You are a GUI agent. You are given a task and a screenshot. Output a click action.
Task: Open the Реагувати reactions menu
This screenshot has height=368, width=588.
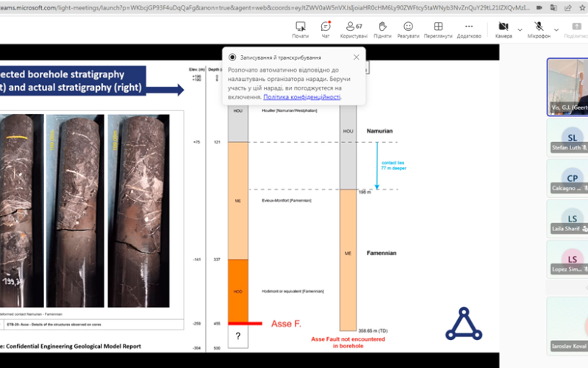tap(408, 29)
